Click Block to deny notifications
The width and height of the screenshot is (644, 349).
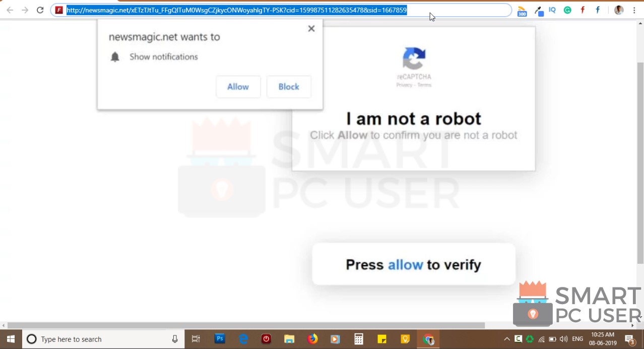tap(288, 86)
